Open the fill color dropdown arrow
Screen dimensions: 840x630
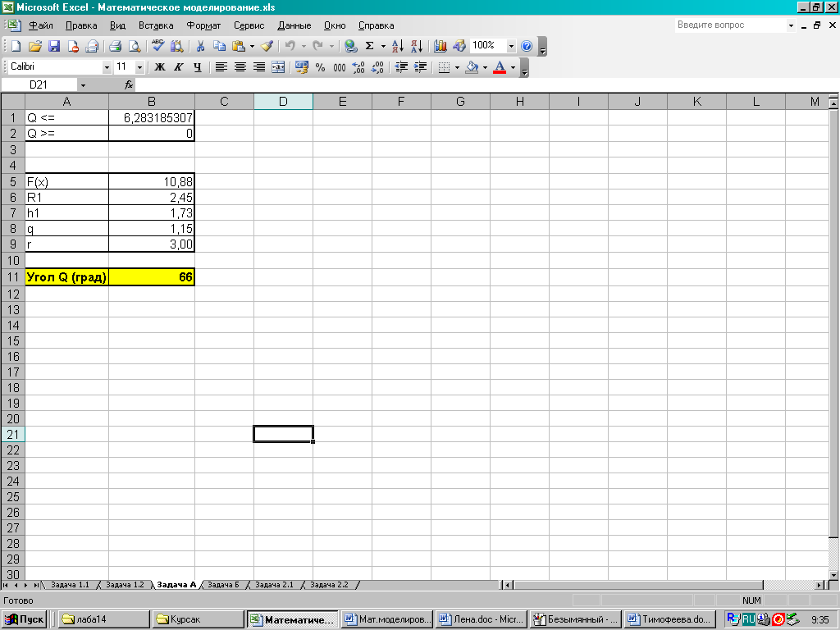click(x=485, y=67)
